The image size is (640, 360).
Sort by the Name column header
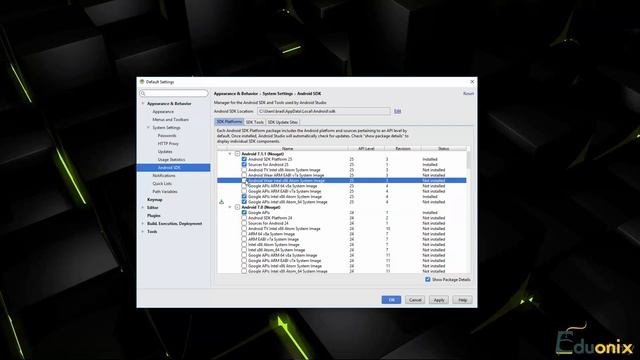(x=287, y=149)
